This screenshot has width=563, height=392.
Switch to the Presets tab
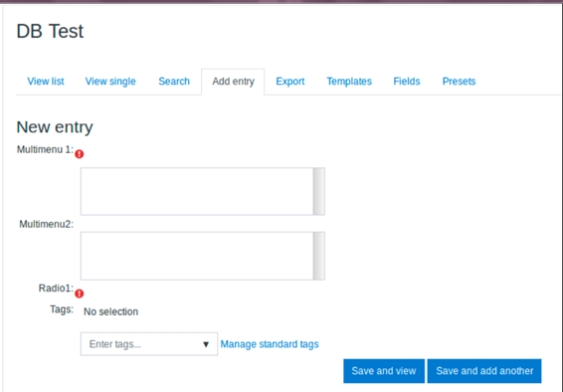coord(459,82)
